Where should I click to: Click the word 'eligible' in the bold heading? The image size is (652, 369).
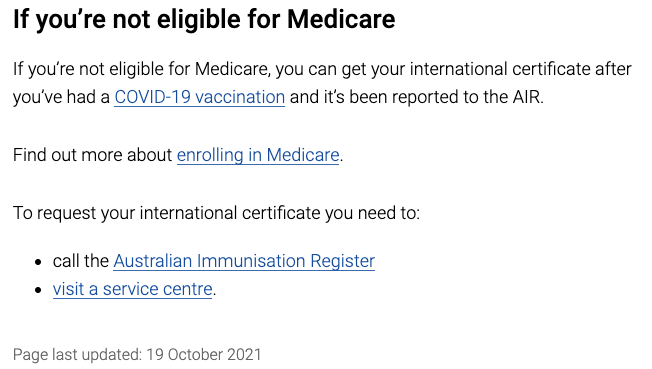pos(199,19)
